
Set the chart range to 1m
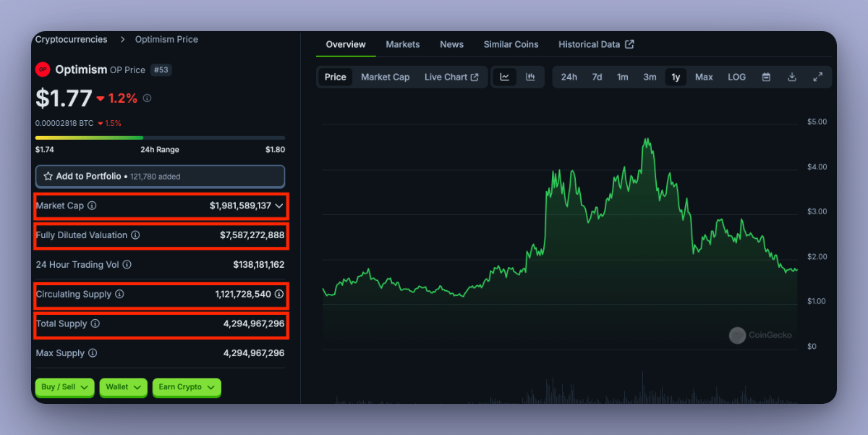(622, 77)
